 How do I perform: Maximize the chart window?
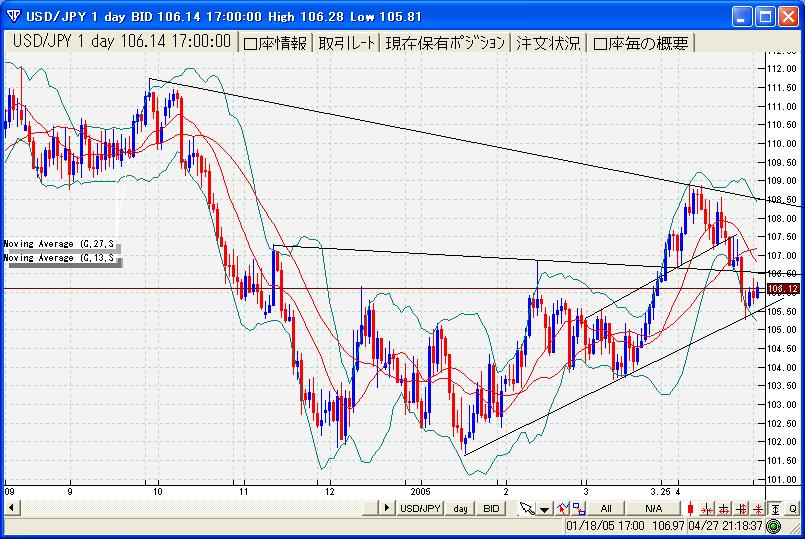click(x=765, y=17)
